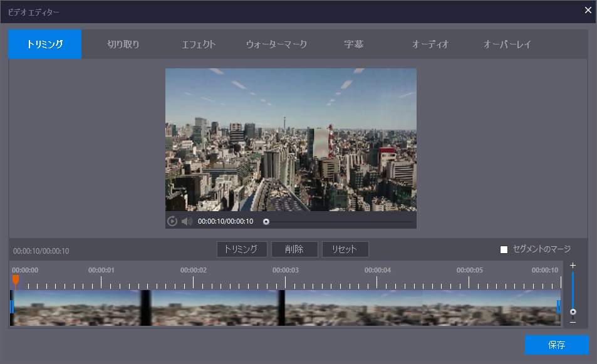Viewport: 597px width, 364px height.
Task: Enable the セグメントのマージ checkbox
Action: pyautogui.click(x=504, y=250)
